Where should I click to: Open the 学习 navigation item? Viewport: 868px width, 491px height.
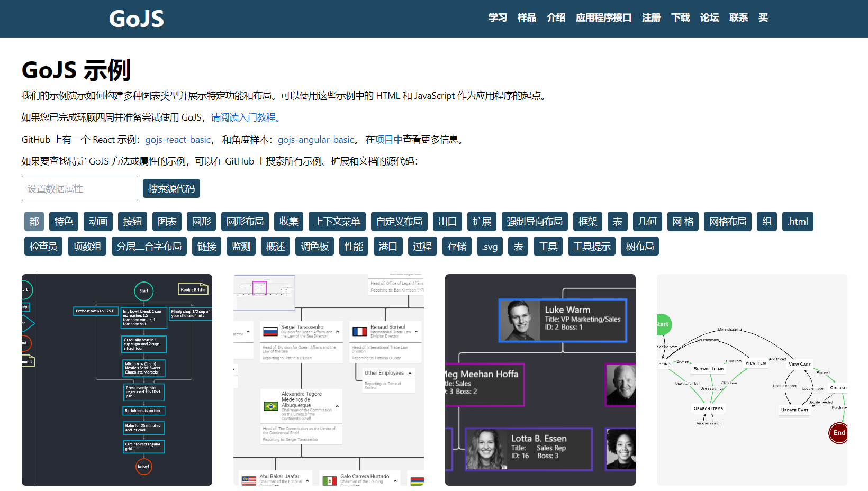tap(497, 17)
